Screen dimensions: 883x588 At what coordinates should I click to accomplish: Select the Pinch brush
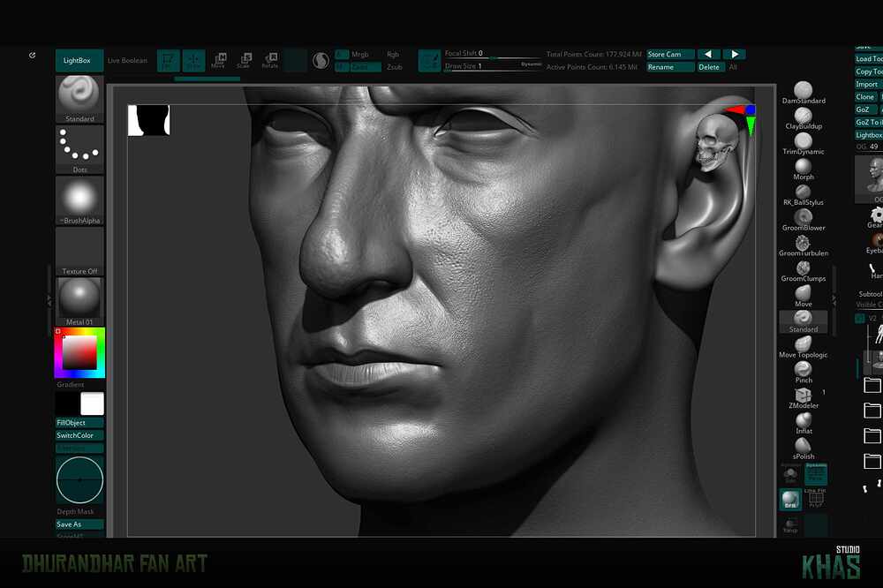tap(804, 373)
